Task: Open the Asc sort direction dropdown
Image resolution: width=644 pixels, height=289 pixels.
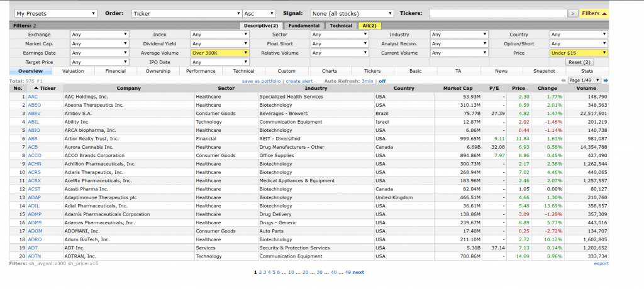Action: pos(259,14)
